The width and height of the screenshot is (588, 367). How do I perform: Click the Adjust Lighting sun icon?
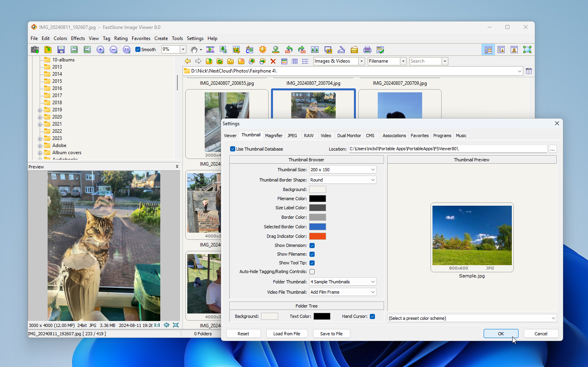(263, 50)
